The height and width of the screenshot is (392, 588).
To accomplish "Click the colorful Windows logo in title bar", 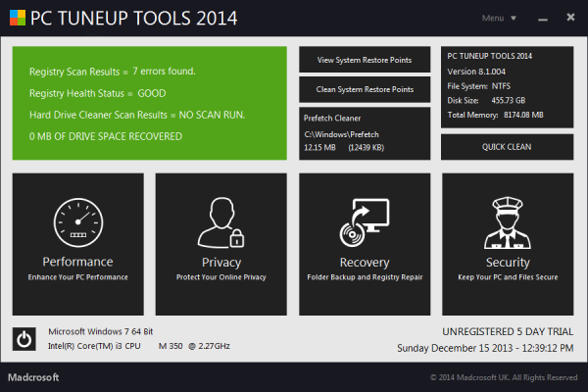I will (18, 18).
